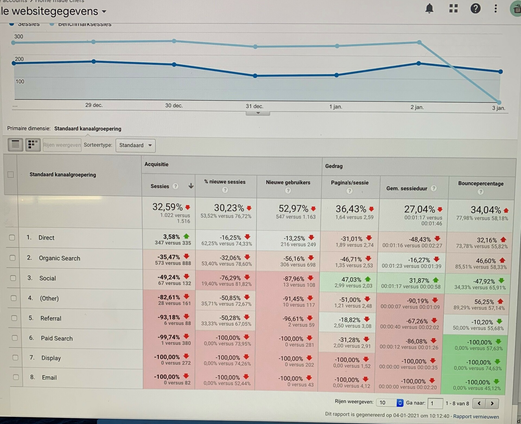Click help icon beside Gem. sessieduur
This screenshot has height=424, width=521.
433,188
